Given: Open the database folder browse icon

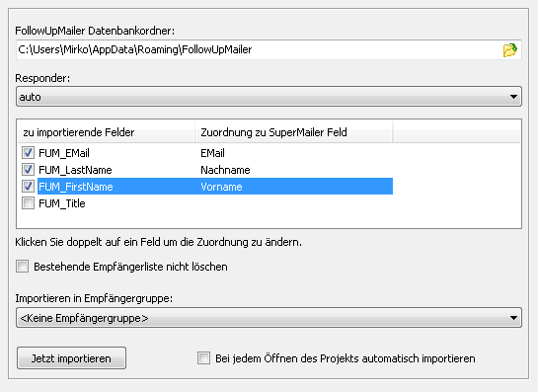Looking at the screenshot, I should (x=509, y=50).
